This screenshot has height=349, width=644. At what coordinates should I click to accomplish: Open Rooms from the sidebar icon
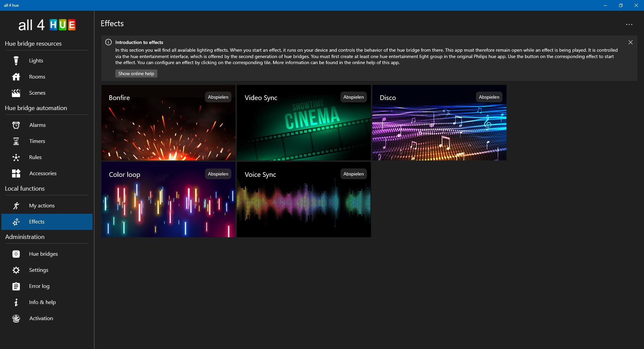pos(16,77)
